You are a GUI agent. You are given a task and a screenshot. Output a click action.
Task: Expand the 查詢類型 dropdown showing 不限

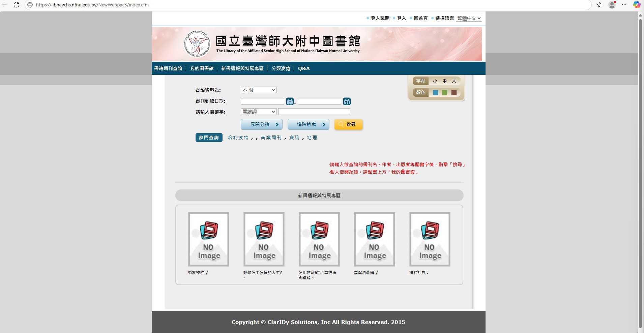click(258, 90)
